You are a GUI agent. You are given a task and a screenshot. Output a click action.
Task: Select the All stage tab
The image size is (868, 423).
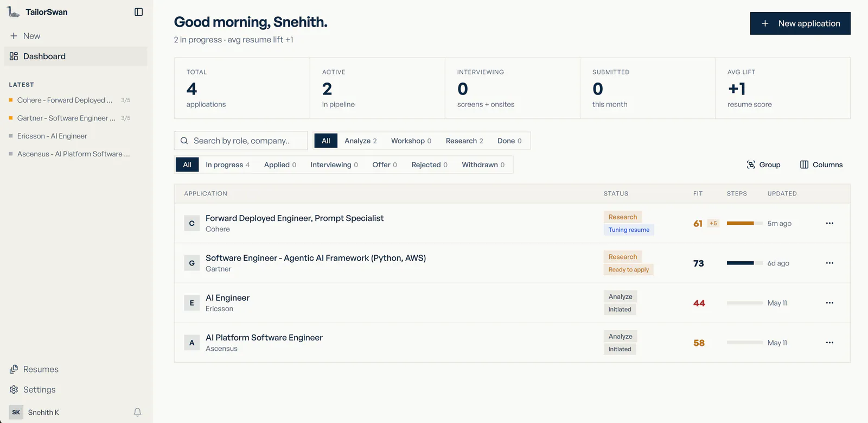coord(326,141)
